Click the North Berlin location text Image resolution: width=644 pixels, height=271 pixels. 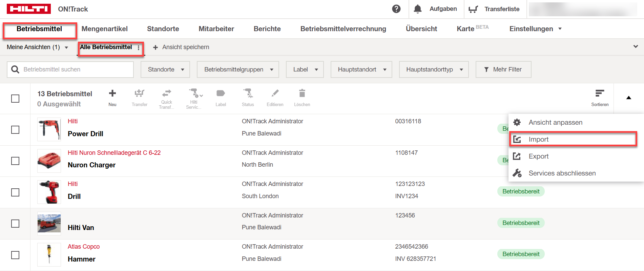[x=257, y=165]
